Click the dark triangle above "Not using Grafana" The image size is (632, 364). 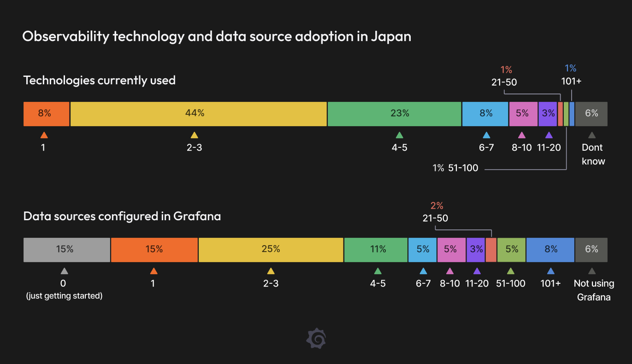pos(592,271)
